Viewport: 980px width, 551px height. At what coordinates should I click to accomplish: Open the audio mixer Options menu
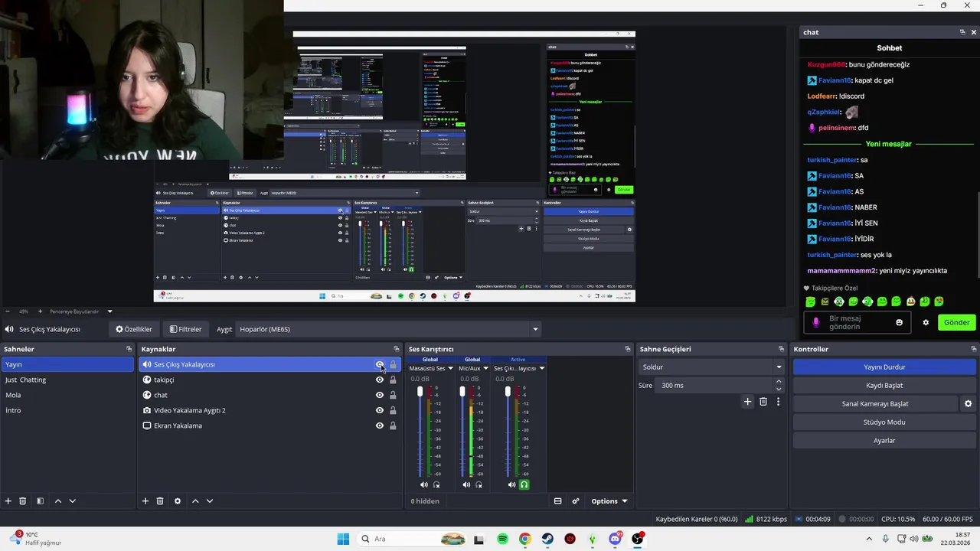coord(609,501)
